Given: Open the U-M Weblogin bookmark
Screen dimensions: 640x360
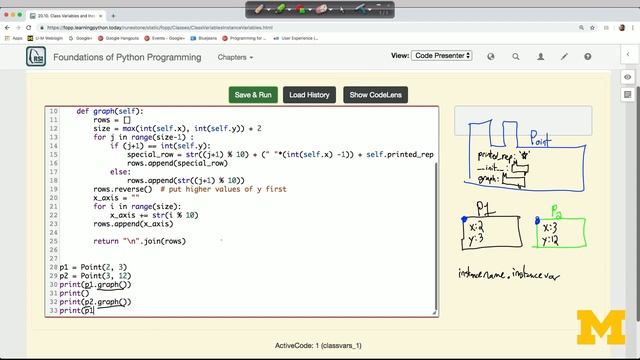Looking at the screenshot, I should click(x=45, y=38).
